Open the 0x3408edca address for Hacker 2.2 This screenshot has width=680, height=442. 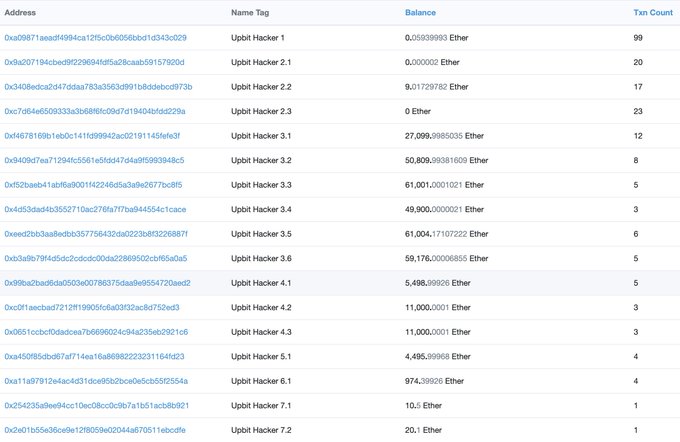pyautogui.click(x=98, y=87)
